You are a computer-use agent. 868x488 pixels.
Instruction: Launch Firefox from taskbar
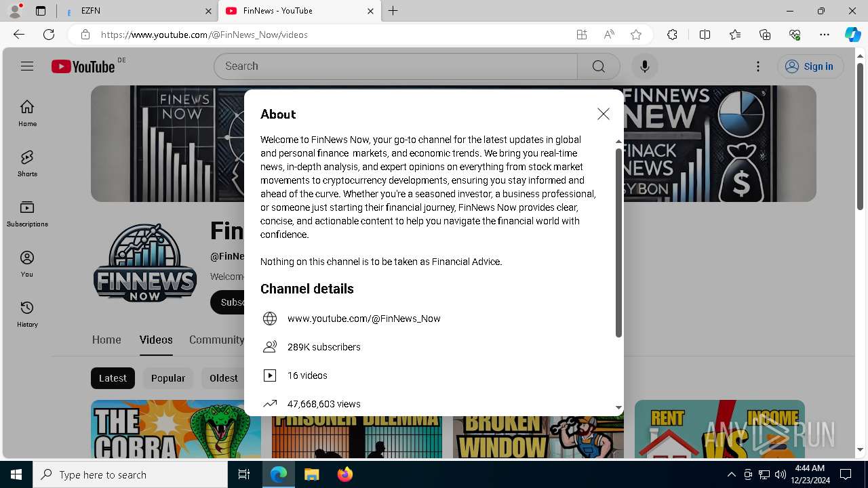click(x=344, y=474)
